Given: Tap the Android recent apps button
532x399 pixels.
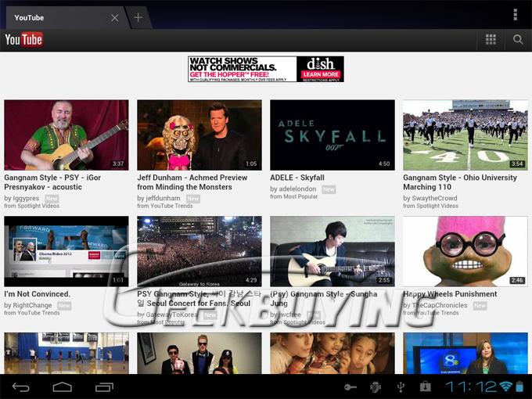Looking at the screenshot, I should coord(104,386).
